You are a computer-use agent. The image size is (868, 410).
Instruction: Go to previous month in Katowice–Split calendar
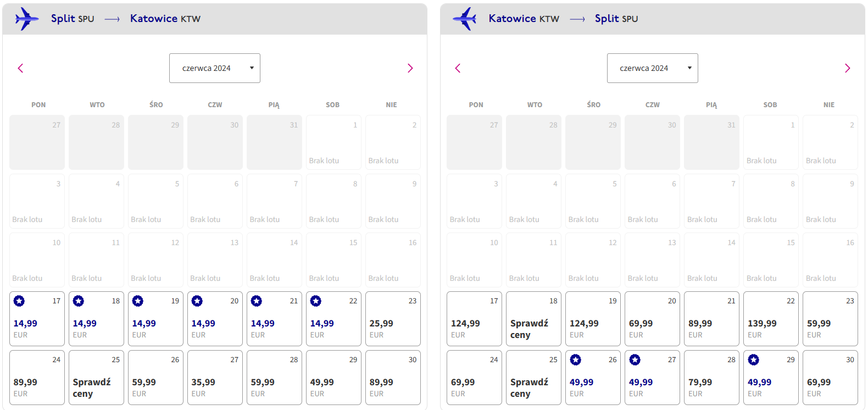[x=458, y=68]
